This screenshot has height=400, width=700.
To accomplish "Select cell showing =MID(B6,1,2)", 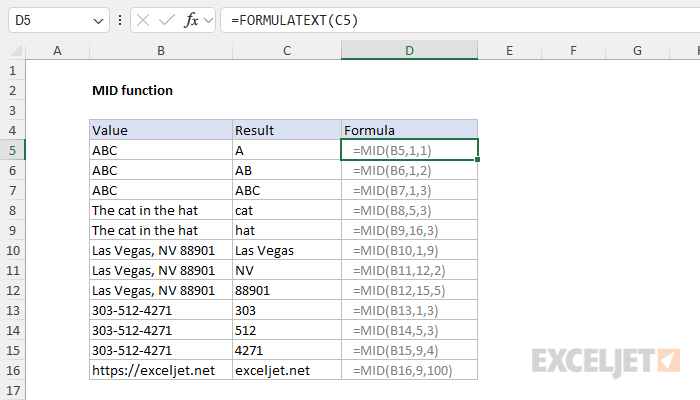I will [x=409, y=170].
